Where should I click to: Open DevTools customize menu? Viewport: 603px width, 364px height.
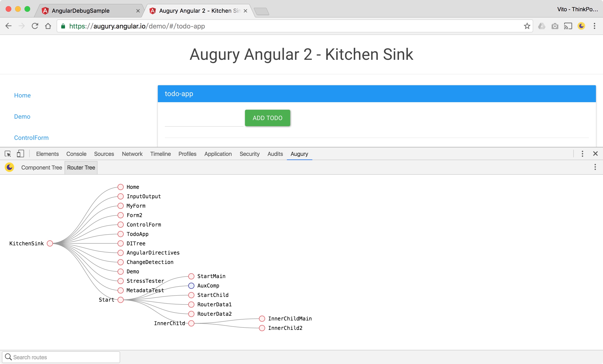583,154
